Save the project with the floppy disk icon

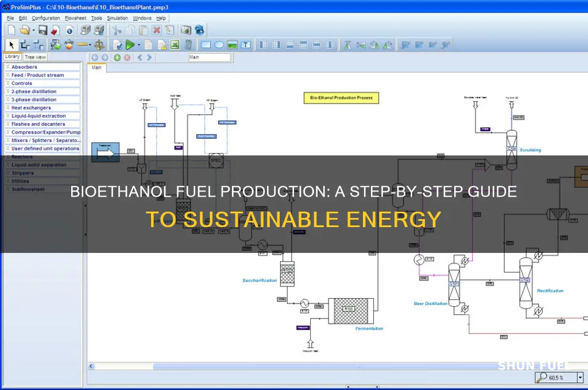[42, 30]
